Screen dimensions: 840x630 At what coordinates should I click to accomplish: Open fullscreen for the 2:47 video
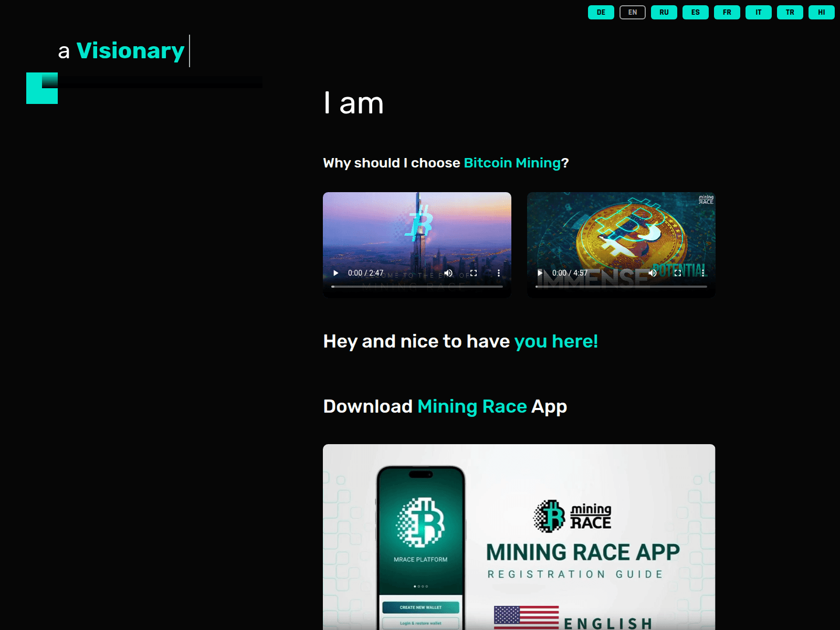pos(474,273)
